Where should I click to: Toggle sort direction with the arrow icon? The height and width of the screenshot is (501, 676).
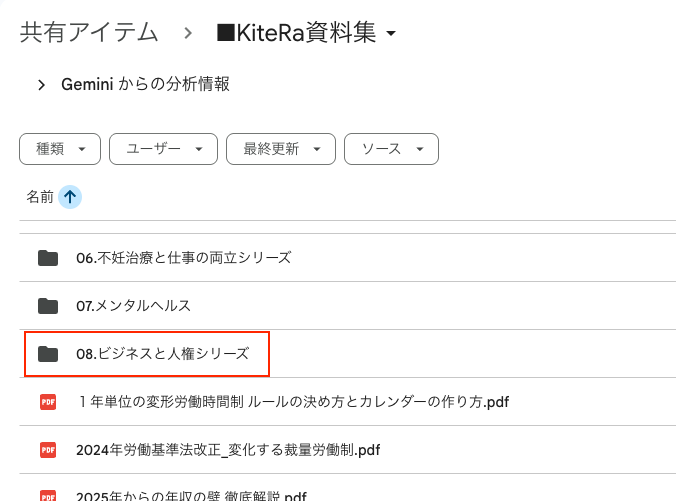point(70,197)
